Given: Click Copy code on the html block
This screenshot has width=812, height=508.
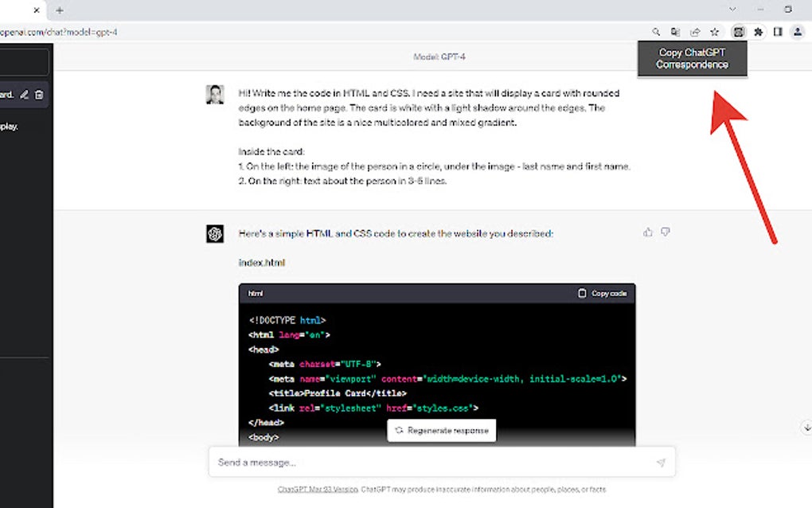Looking at the screenshot, I should pos(603,293).
